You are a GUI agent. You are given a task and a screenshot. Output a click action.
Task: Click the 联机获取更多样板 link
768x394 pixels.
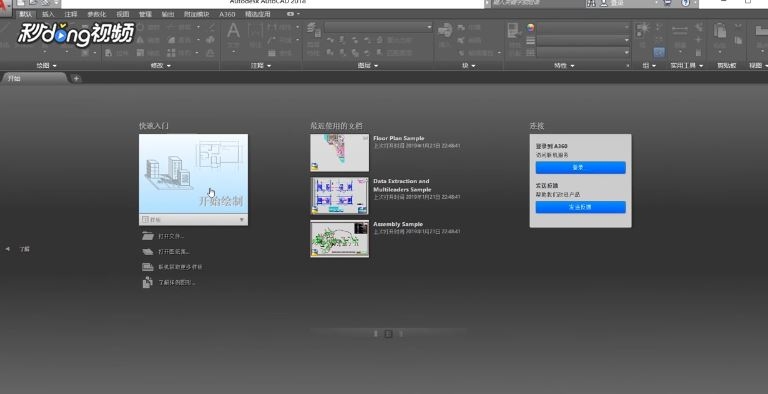click(180, 267)
